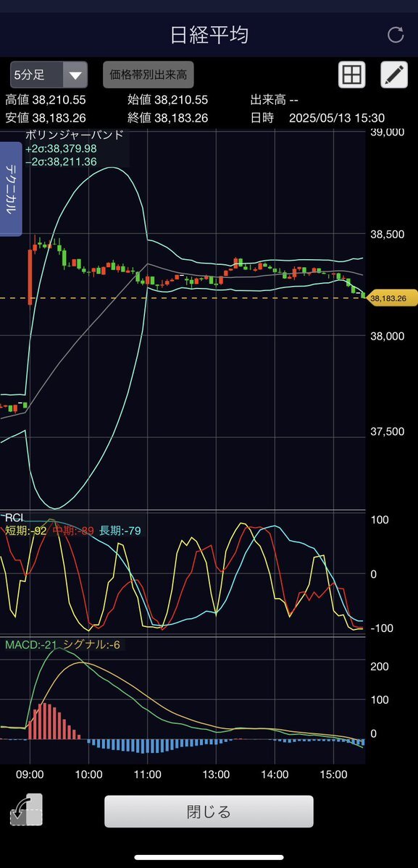The height and width of the screenshot is (868, 418).
Task: Tap the 閉じる button
Action: 209,812
